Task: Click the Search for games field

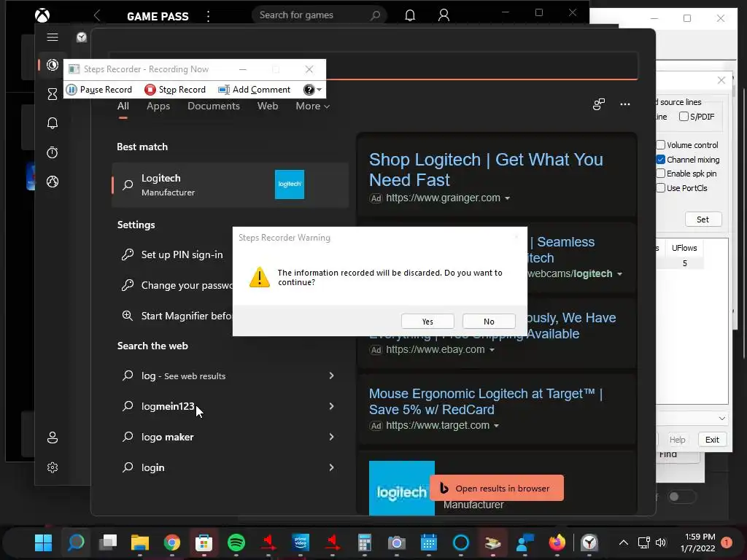Action: coord(319,15)
